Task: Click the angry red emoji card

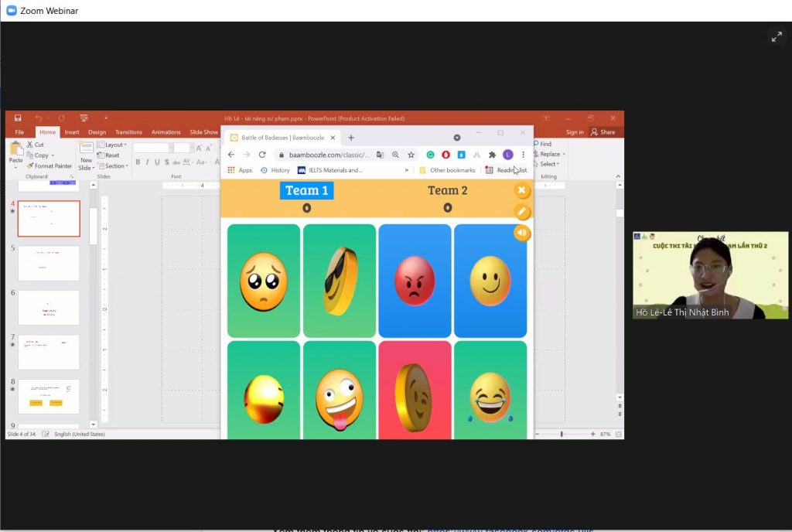Action: [x=415, y=281]
